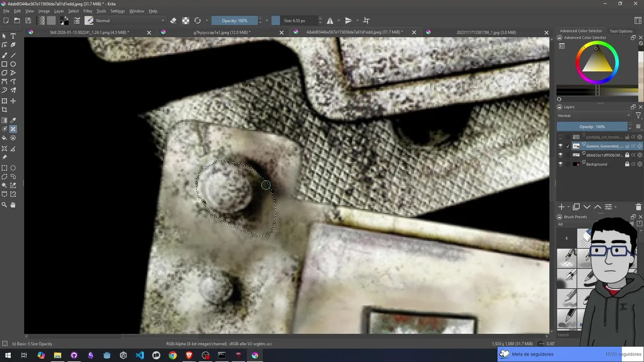This screenshot has height=362, width=644.
Task: Switch to the g7hyzyccap1e1.jpeg document tab
Action: [x=222, y=33]
